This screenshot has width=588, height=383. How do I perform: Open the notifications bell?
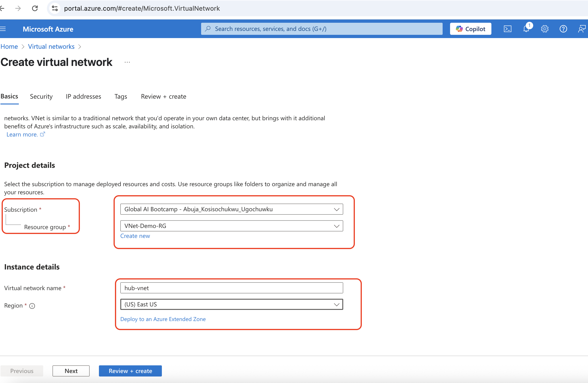coord(526,29)
